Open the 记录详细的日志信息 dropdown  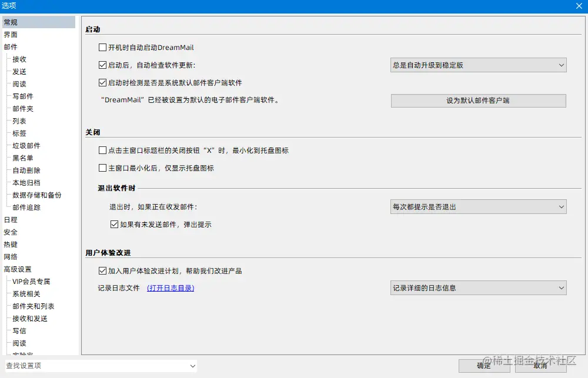click(x=478, y=287)
